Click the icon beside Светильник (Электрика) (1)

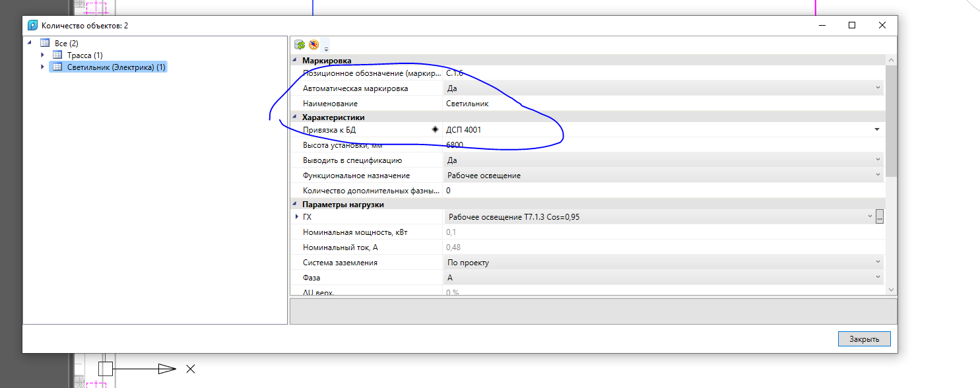pyautogui.click(x=57, y=67)
